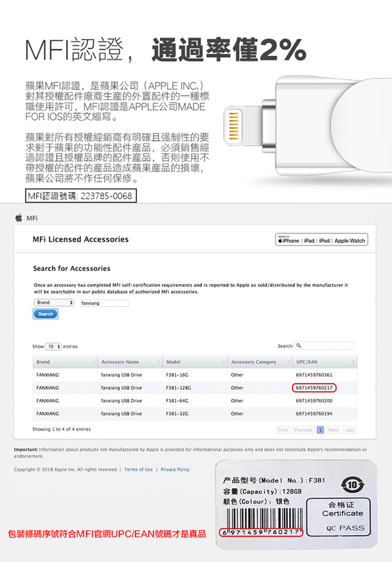392x562 pixels.
Task: Open the Brand search type dropdown
Action: 54,303
